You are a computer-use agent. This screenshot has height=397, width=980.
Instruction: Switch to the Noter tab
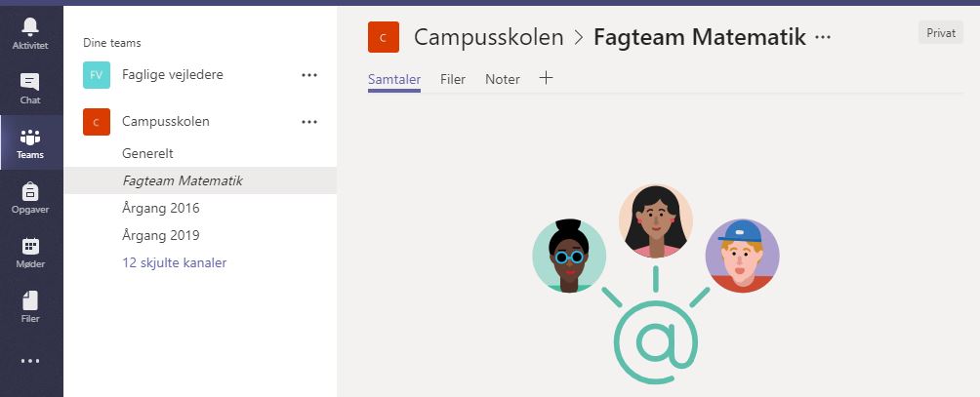[x=503, y=80]
